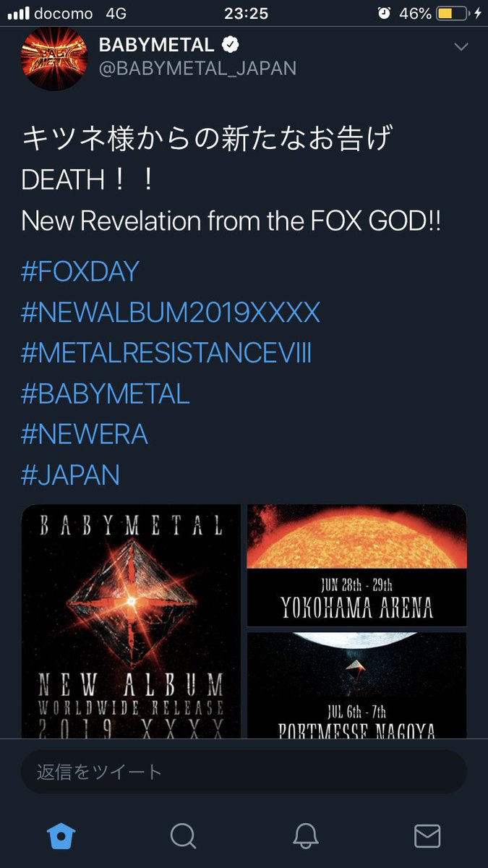Tap the battery icon in status bar

(448, 14)
